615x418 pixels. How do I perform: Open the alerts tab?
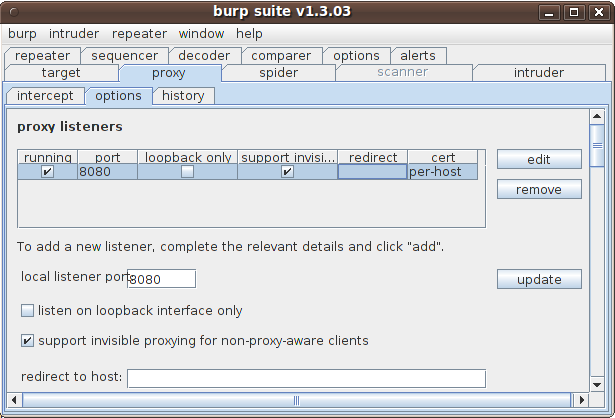coord(418,56)
